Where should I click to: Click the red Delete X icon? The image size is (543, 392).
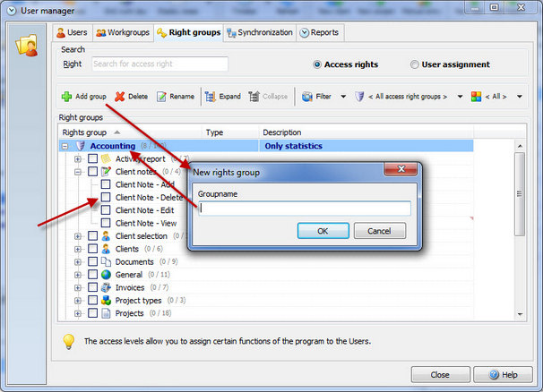(x=119, y=97)
